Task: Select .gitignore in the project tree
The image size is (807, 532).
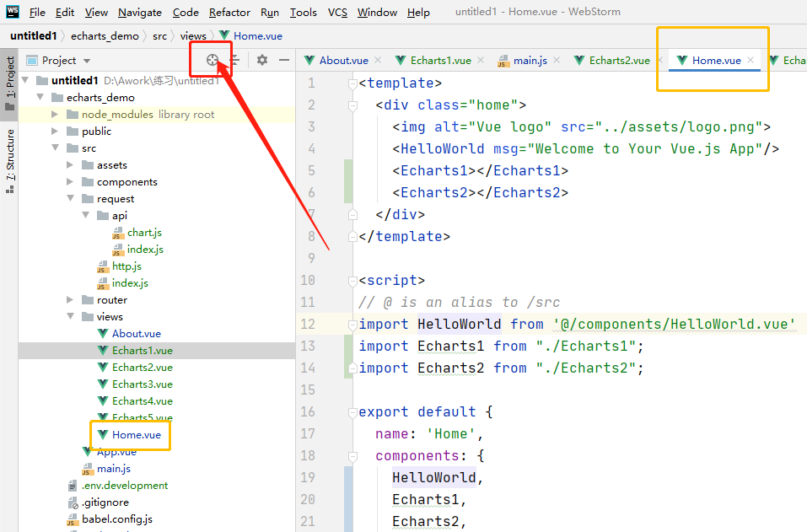Action: pyautogui.click(x=105, y=502)
